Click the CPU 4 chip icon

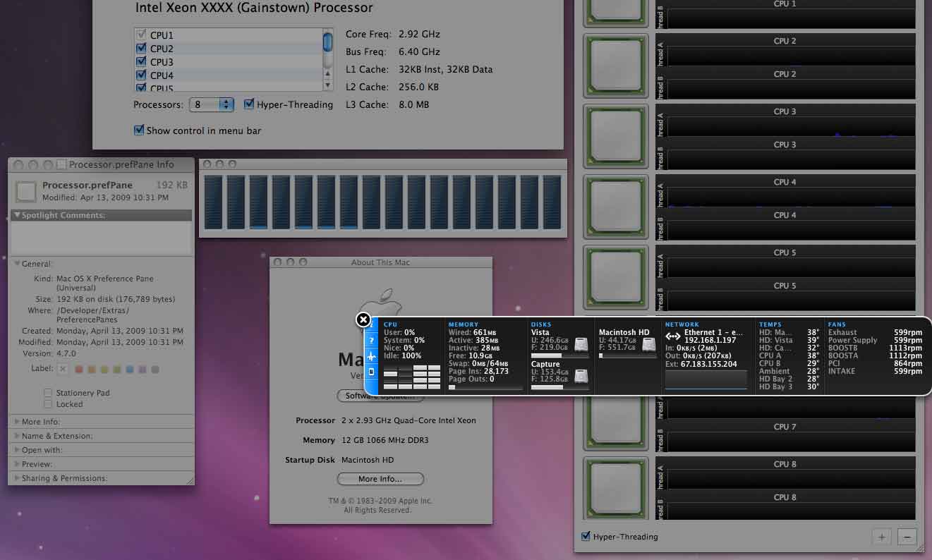click(615, 207)
